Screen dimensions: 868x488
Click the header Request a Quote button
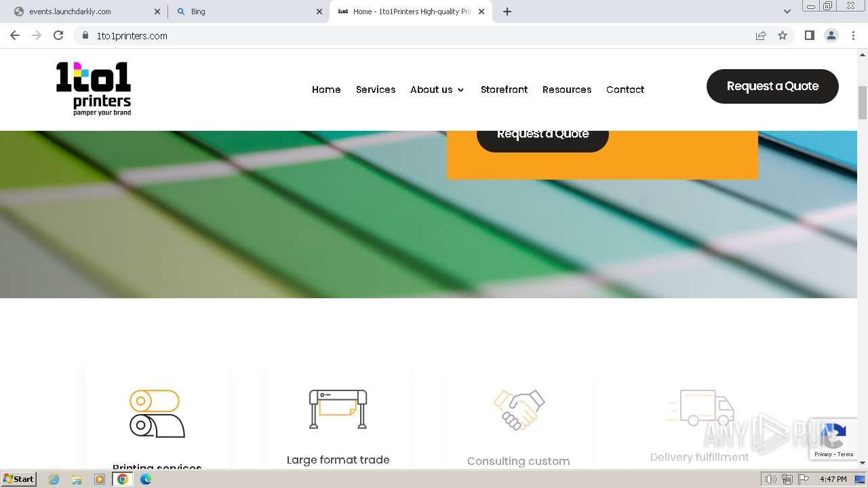point(772,86)
